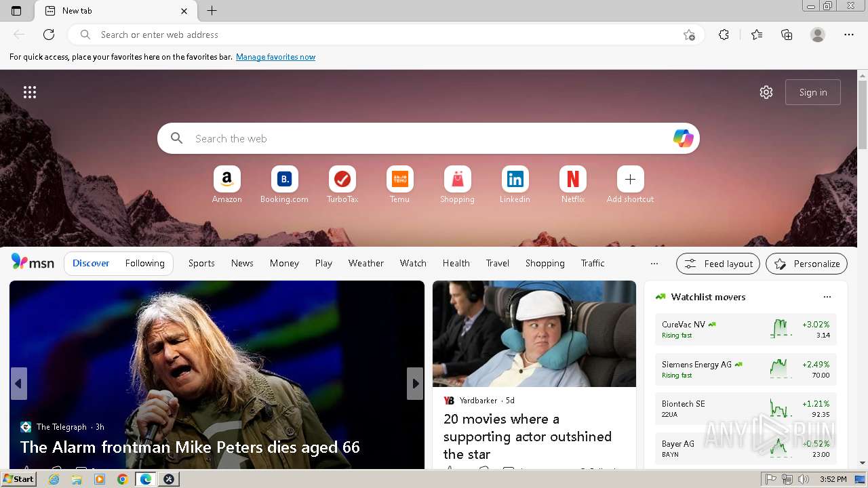Open The Alarm frontman Mike Peters headline
This screenshot has width=868, height=488.
point(190,447)
